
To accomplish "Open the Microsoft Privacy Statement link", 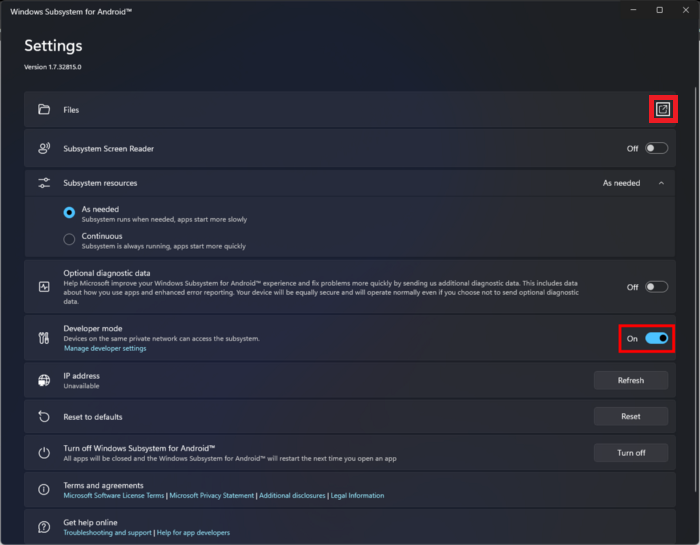I will [211, 495].
